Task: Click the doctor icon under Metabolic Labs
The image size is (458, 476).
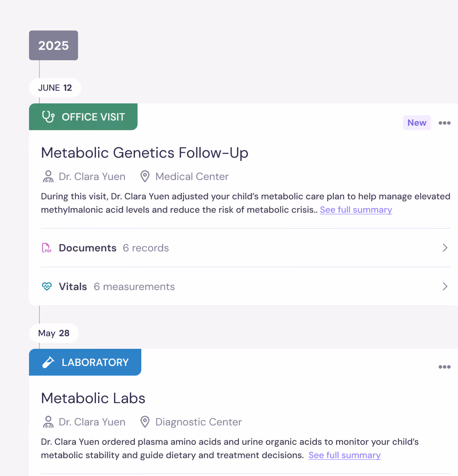Action: coord(48,422)
